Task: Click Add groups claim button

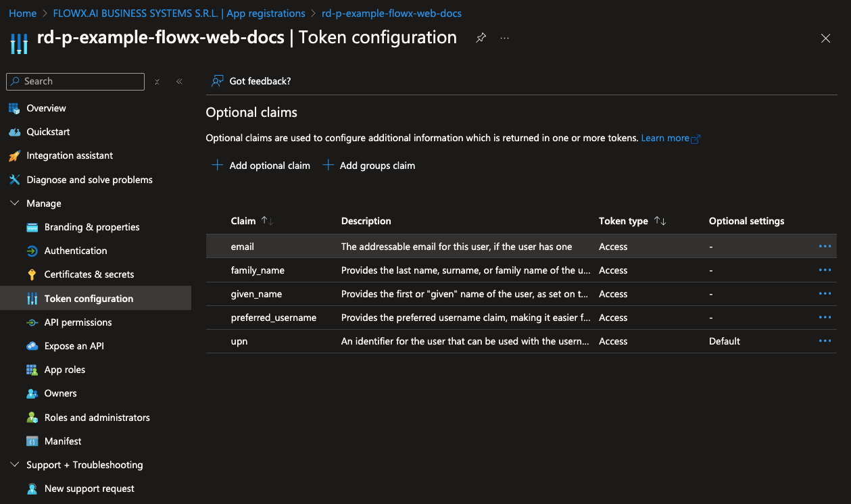Action: [369, 166]
